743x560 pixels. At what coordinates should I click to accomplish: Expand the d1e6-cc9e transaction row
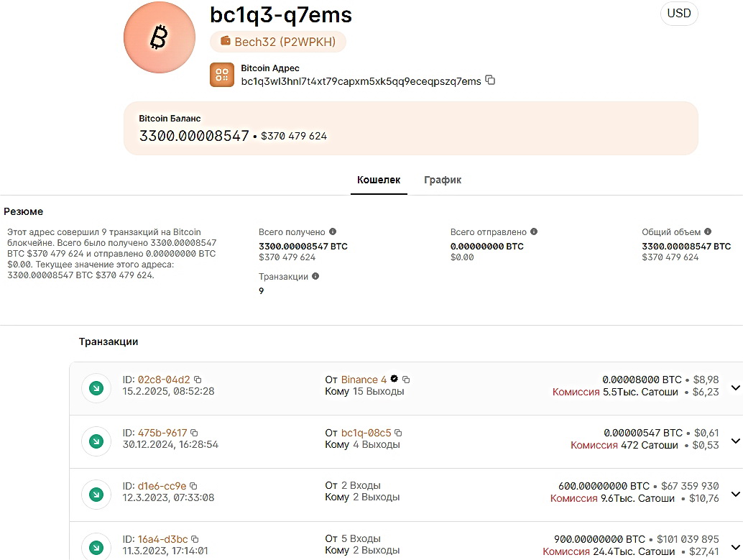[x=734, y=495]
